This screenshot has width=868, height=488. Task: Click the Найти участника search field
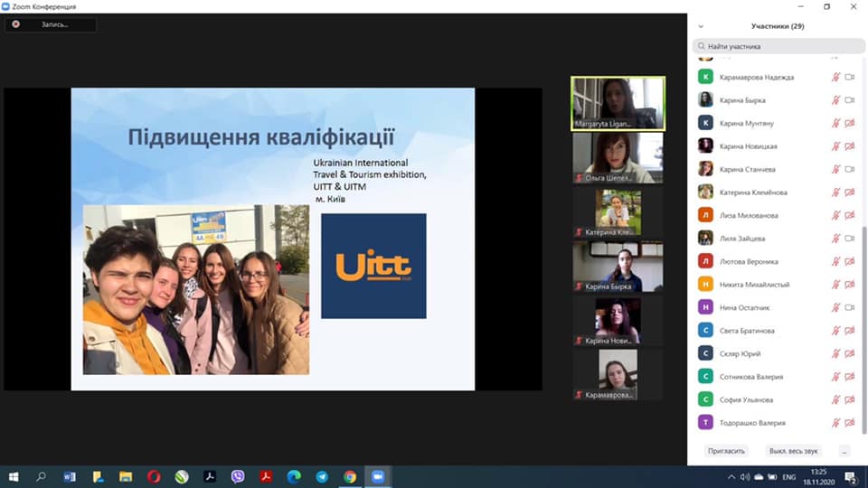coord(778,46)
